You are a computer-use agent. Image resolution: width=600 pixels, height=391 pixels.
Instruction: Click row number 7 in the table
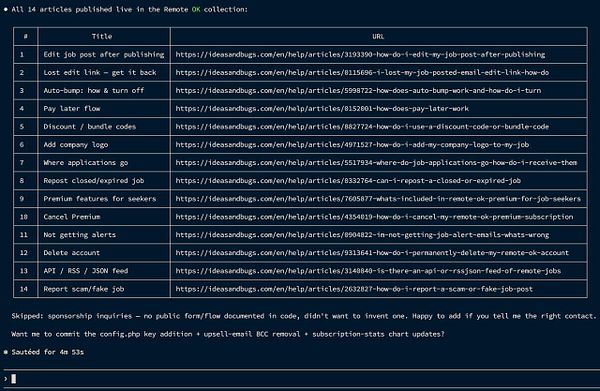click(22, 163)
